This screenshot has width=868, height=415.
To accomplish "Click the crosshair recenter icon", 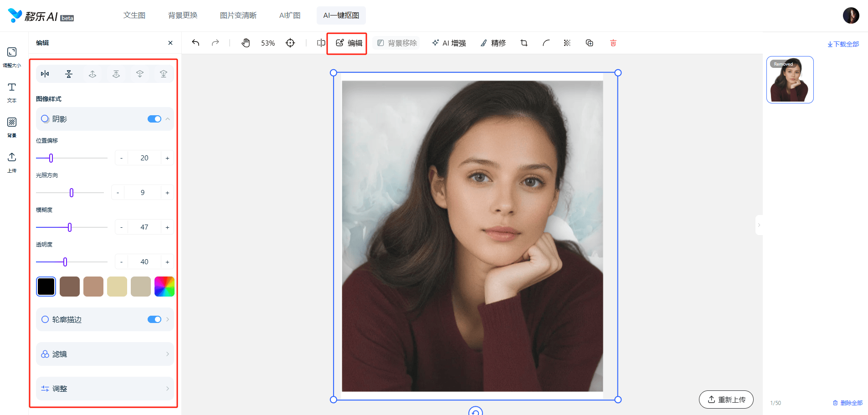I will [x=290, y=43].
